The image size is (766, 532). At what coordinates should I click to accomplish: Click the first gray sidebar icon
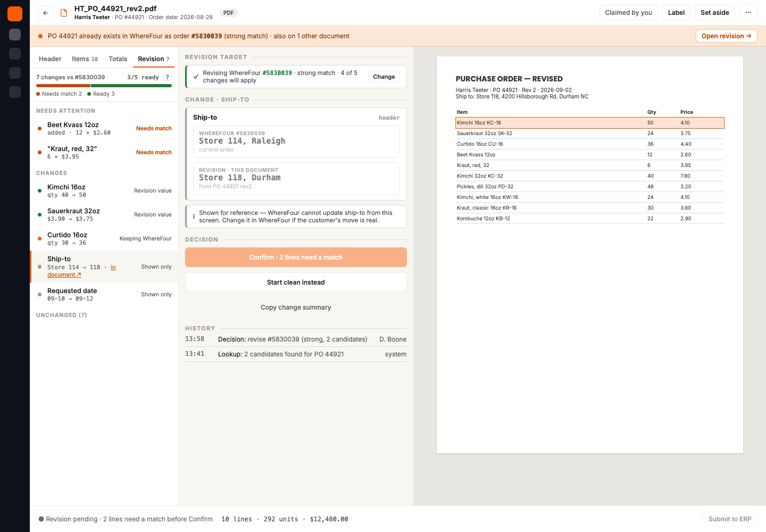[x=15, y=35]
